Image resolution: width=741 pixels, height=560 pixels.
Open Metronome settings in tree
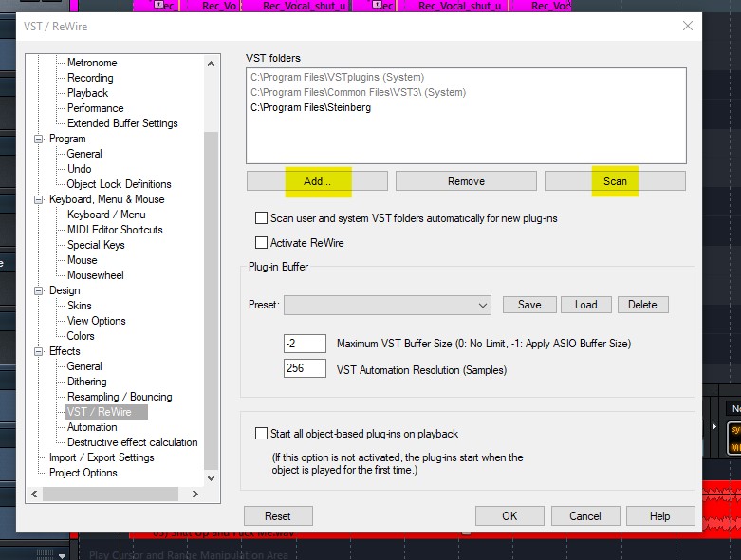coord(92,63)
